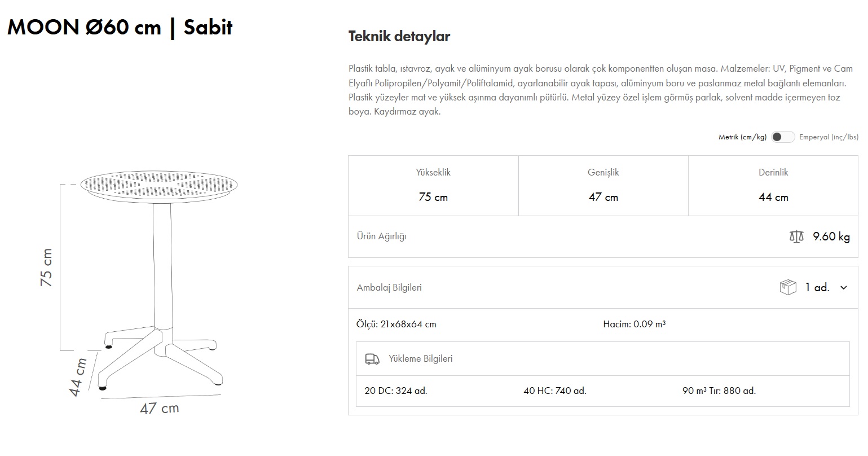Viewport: 868px width, 456px height.
Task: Click the 40 HC: 740 ad. entry
Action: pos(555,391)
